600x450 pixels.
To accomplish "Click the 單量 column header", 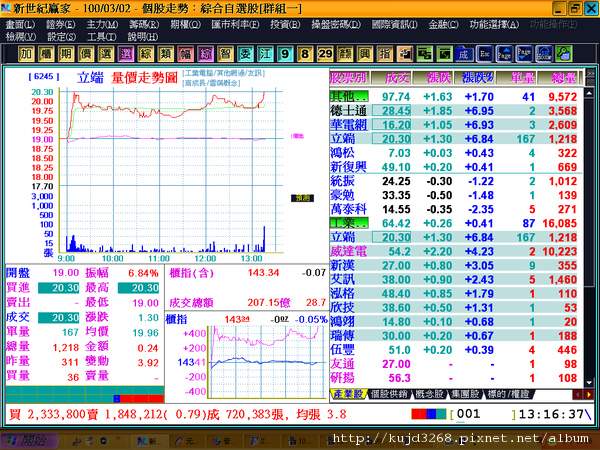I will [x=516, y=78].
